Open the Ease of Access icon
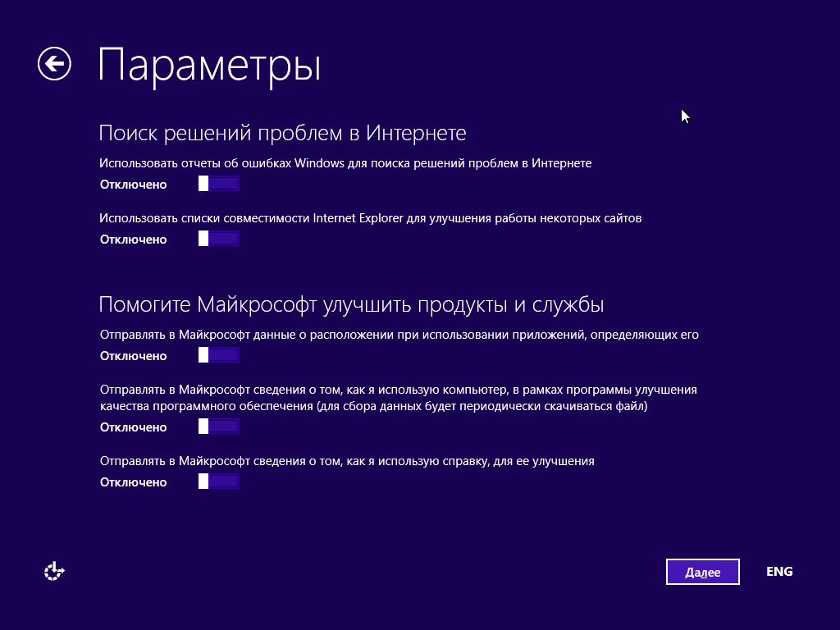 click(54, 572)
